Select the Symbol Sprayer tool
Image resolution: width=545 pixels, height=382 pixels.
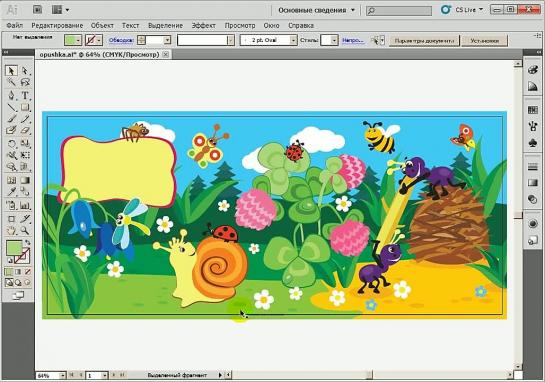pos(11,205)
